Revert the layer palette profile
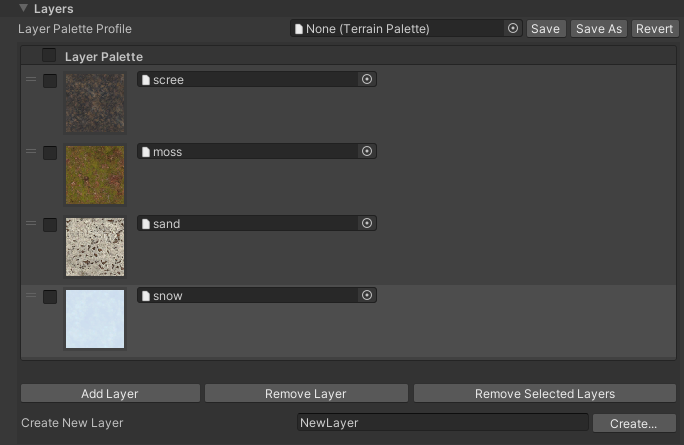684x445 pixels. [x=654, y=29]
